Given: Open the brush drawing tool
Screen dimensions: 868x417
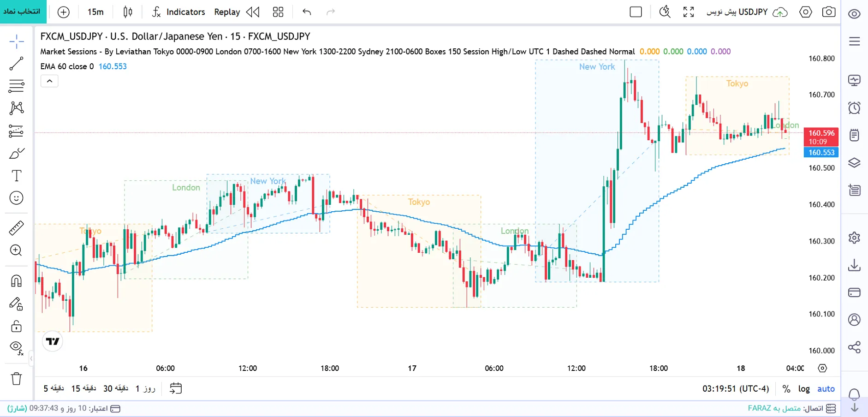Looking at the screenshot, I should pyautogui.click(x=16, y=154).
